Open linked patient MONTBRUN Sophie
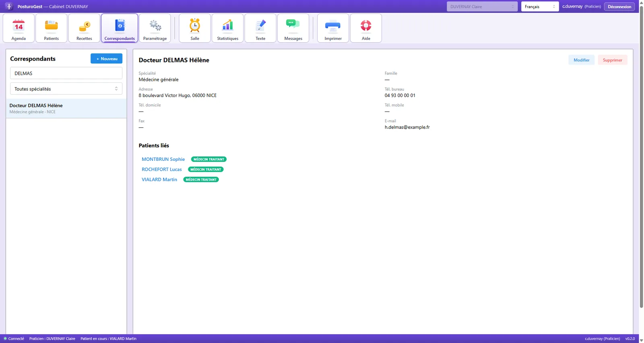The width and height of the screenshot is (644, 343). pos(163,159)
